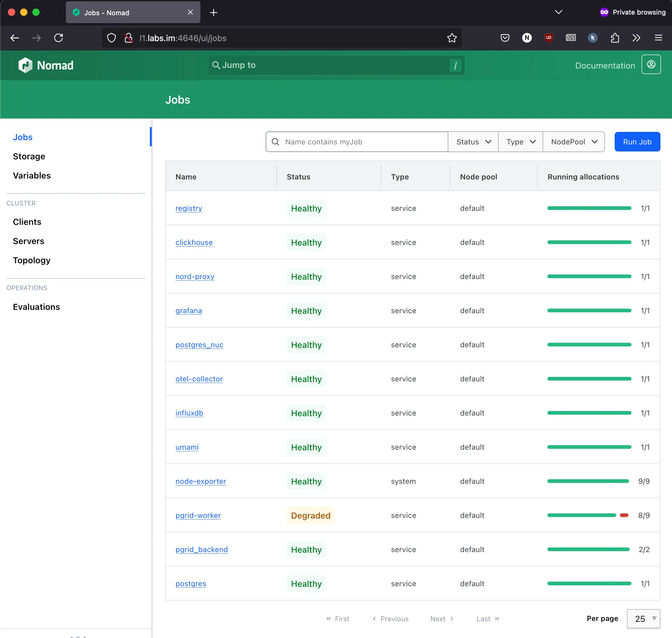Reload the page with refresh icon
This screenshot has width=672, height=638.
58,38
